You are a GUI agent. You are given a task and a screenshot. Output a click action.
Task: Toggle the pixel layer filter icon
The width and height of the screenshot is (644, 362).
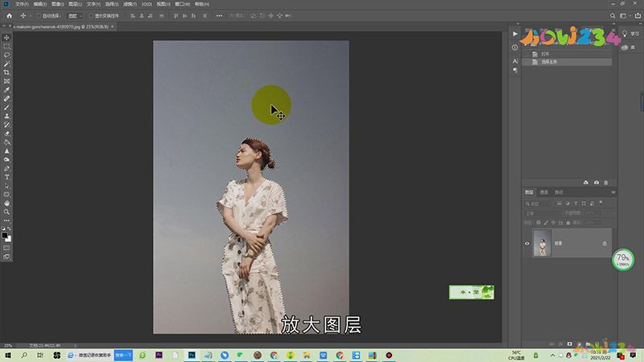click(559, 204)
